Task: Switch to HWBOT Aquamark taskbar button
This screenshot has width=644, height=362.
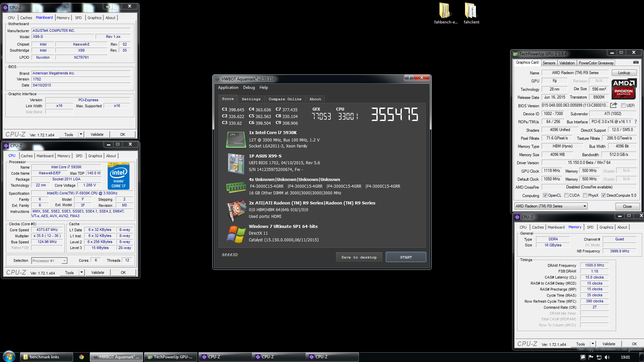Action: [x=116, y=357]
